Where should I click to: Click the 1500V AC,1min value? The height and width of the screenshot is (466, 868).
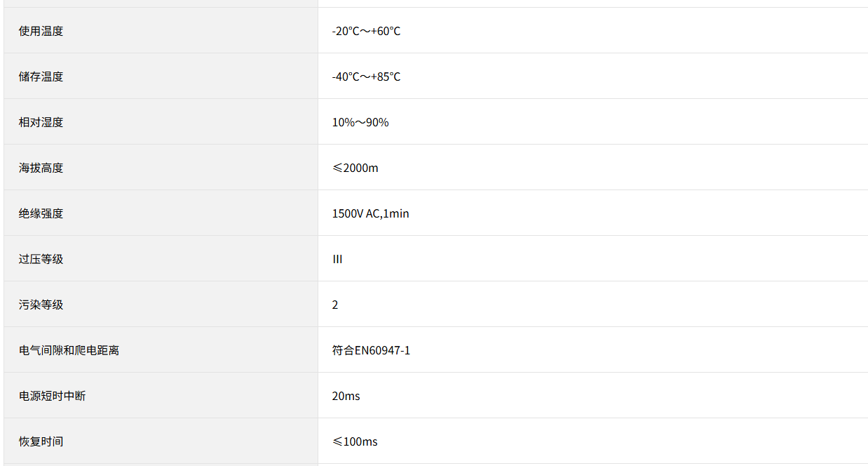370,213
